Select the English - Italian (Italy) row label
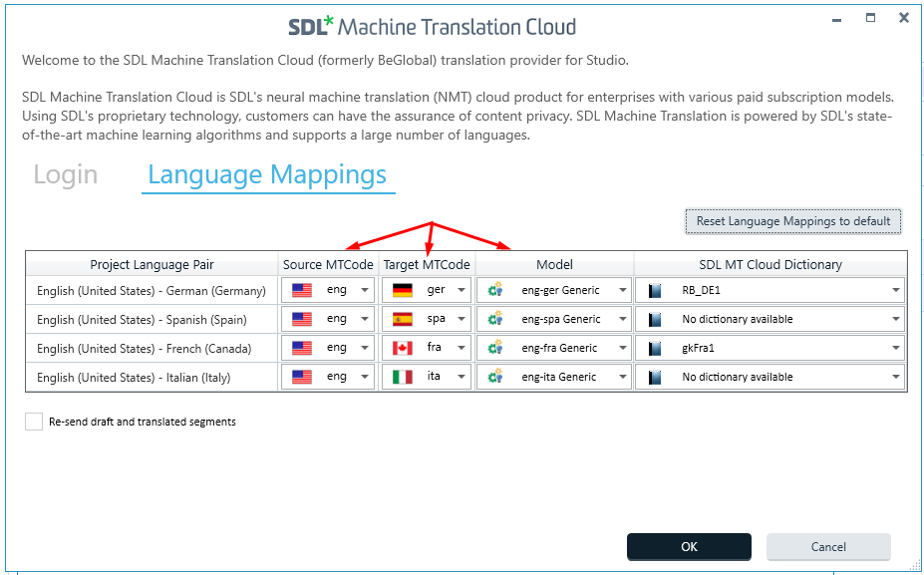Screen dimensions: 924x575 click(134, 377)
